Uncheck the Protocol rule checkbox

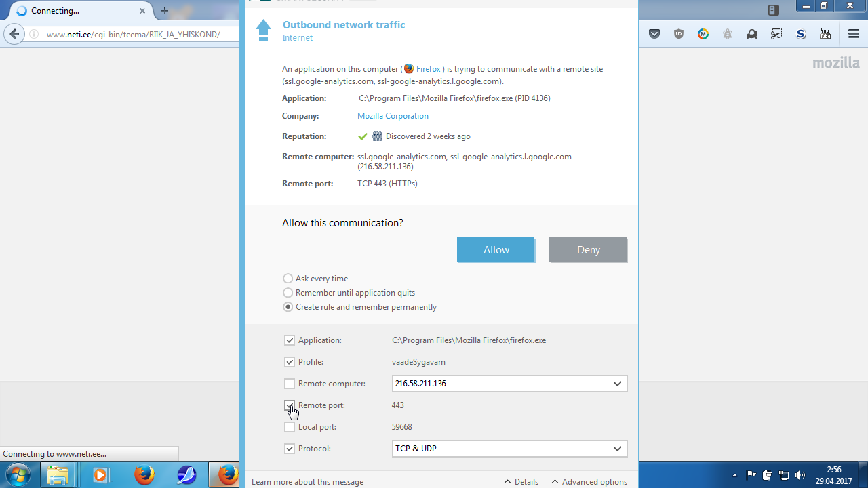290,449
